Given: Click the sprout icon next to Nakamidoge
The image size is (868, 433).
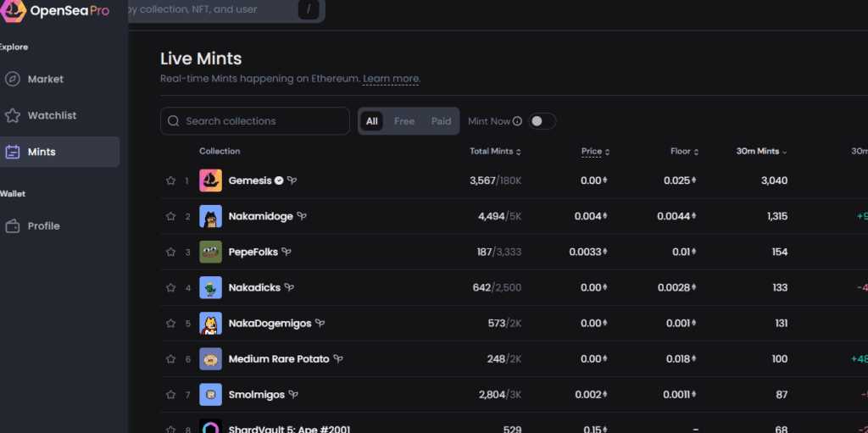Looking at the screenshot, I should (x=302, y=216).
